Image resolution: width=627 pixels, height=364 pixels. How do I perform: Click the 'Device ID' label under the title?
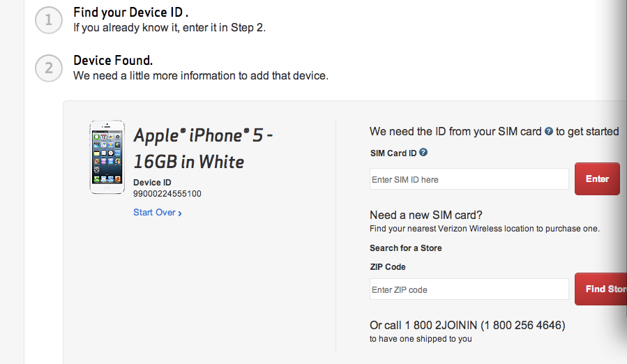click(153, 183)
